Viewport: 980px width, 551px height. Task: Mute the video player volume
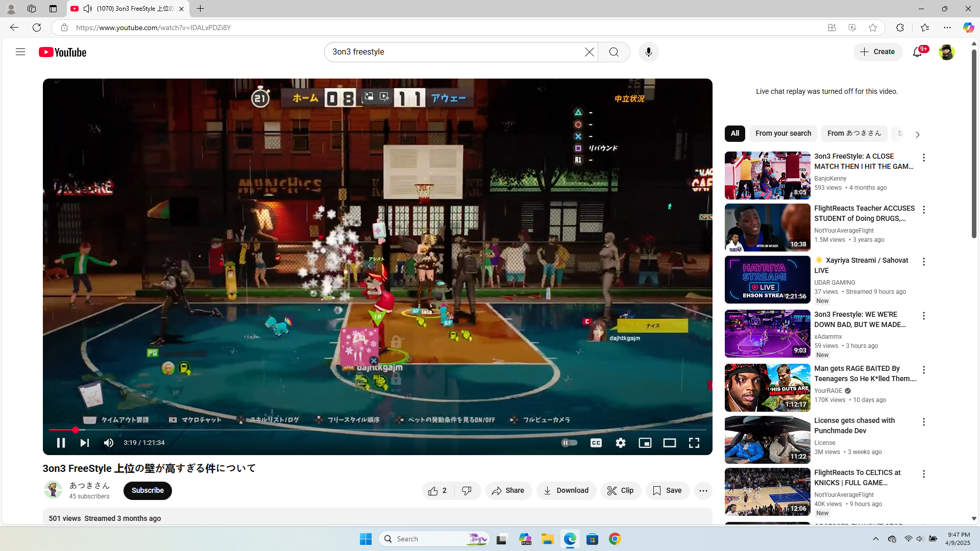(x=109, y=443)
